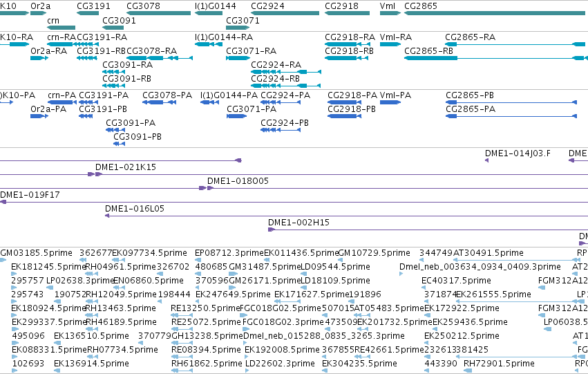Image resolution: width=588 pixels, height=374 pixels.
Task: Open the K10-RA transcript label
Action: (17, 37)
